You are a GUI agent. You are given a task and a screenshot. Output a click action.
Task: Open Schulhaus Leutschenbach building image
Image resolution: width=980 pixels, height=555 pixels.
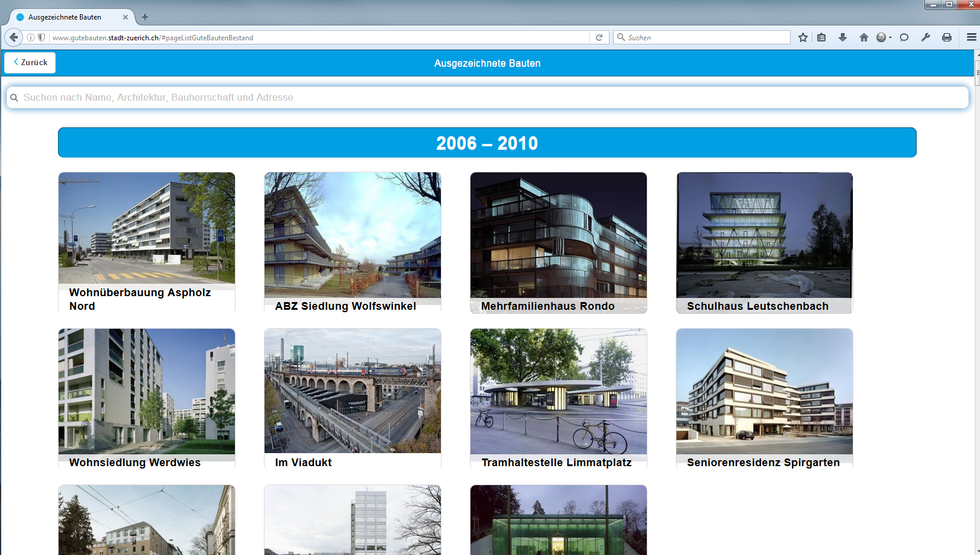pos(765,235)
